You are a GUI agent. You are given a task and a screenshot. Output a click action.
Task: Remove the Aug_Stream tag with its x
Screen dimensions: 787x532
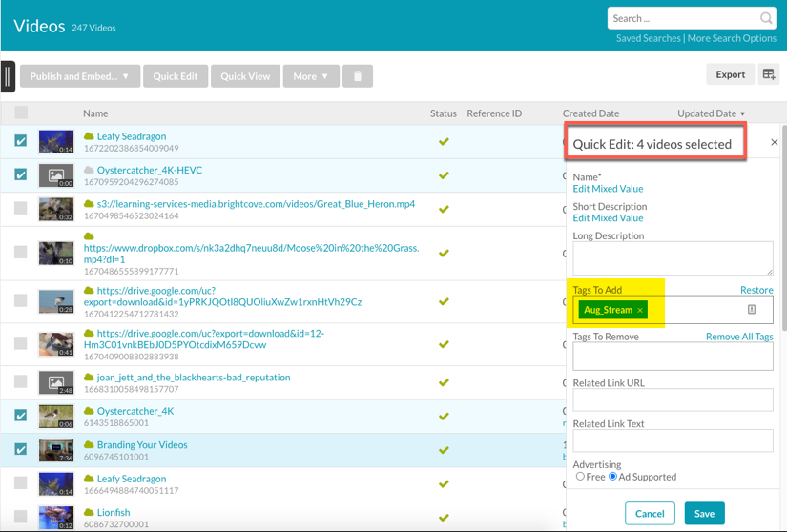[640, 311]
